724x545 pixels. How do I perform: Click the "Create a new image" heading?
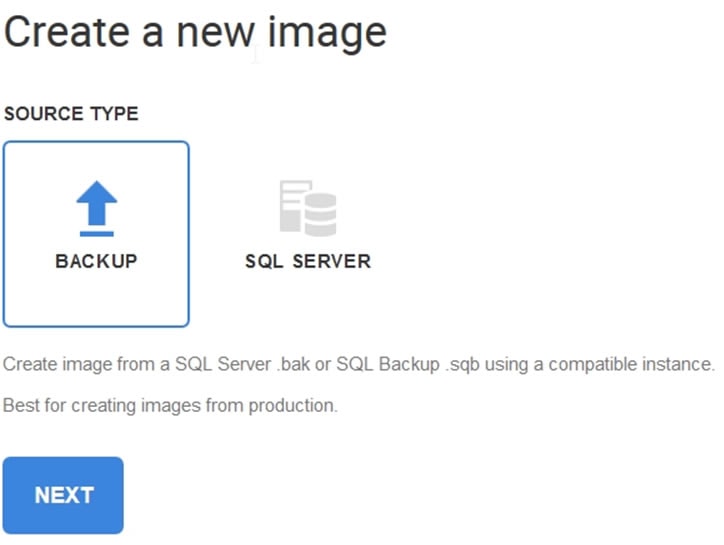tap(195, 32)
